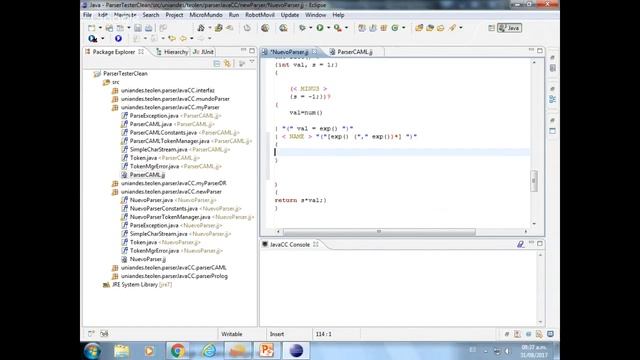Click the Eclipse taskbar icon

click(296, 351)
